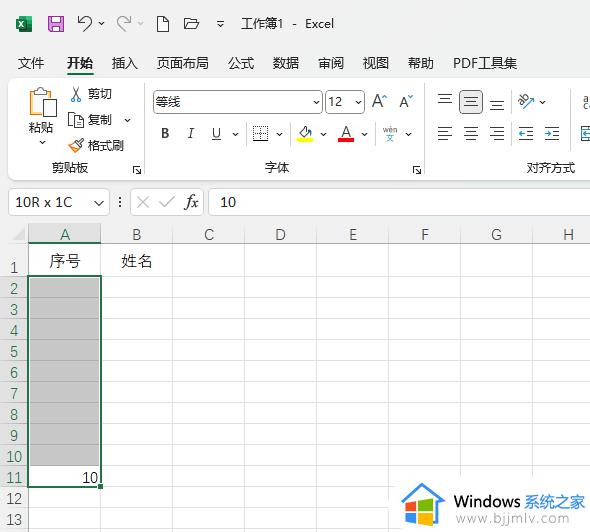Click the Open folder icon
The image size is (590, 532).
click(191, 24)
